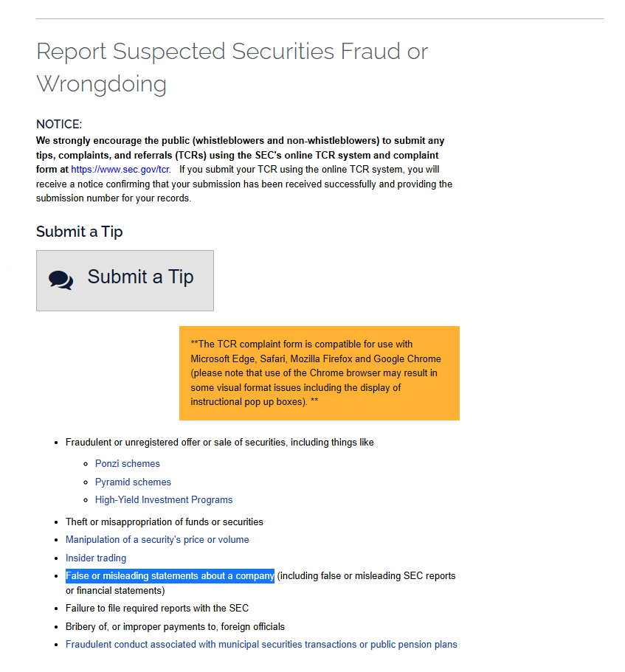Click the orange TCR compatibility notice box

(x=320, y=373)
